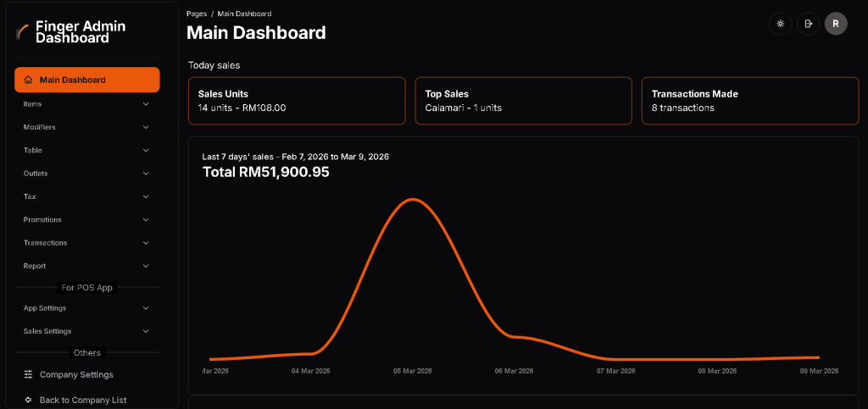Expand the Sales Settings chevron
This screenshot has width=868, height=409.
click(146, 331)
